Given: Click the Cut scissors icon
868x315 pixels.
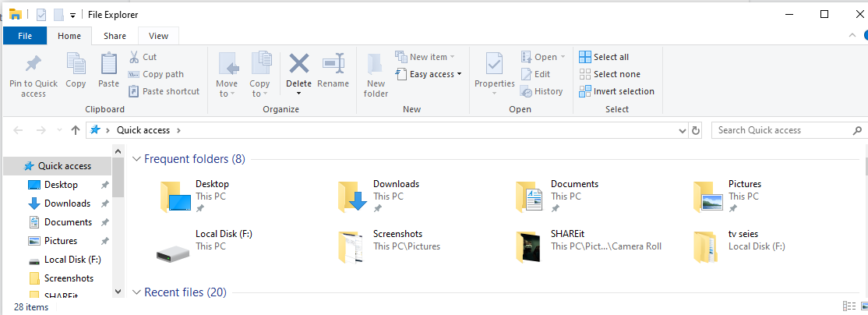Looking at the screenshot, I should tap(134, 56).
